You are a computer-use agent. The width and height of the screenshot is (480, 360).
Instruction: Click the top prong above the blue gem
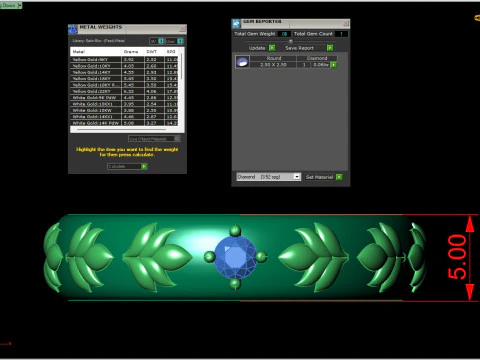[x=235, y=231]
